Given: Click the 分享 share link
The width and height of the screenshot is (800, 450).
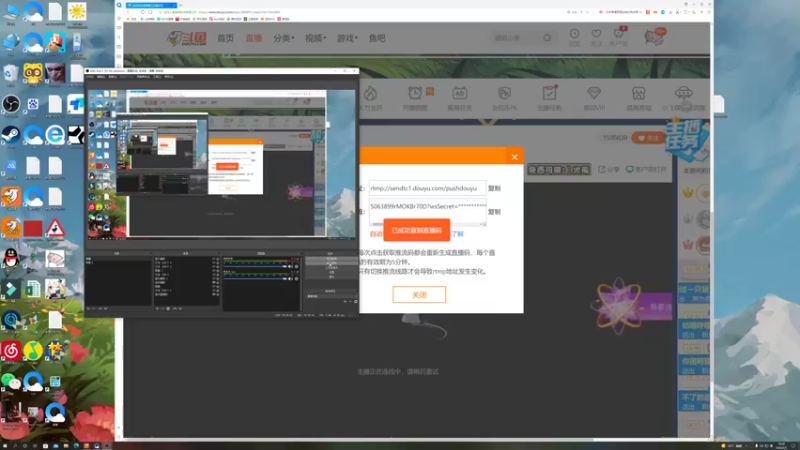Looking at the screenshot, I should click(608, 169).
